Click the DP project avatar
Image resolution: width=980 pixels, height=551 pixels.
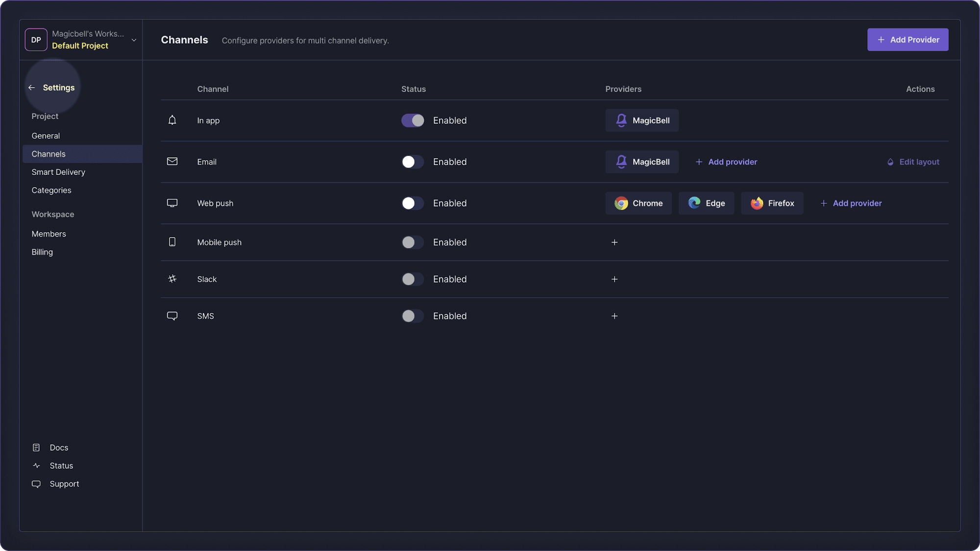tap(36, 40)
